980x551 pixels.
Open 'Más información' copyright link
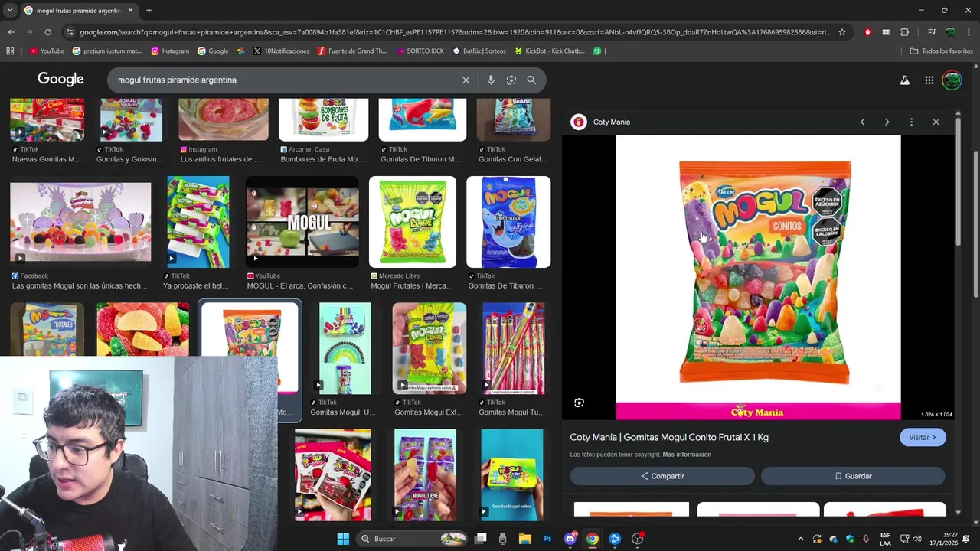[687, 455]
